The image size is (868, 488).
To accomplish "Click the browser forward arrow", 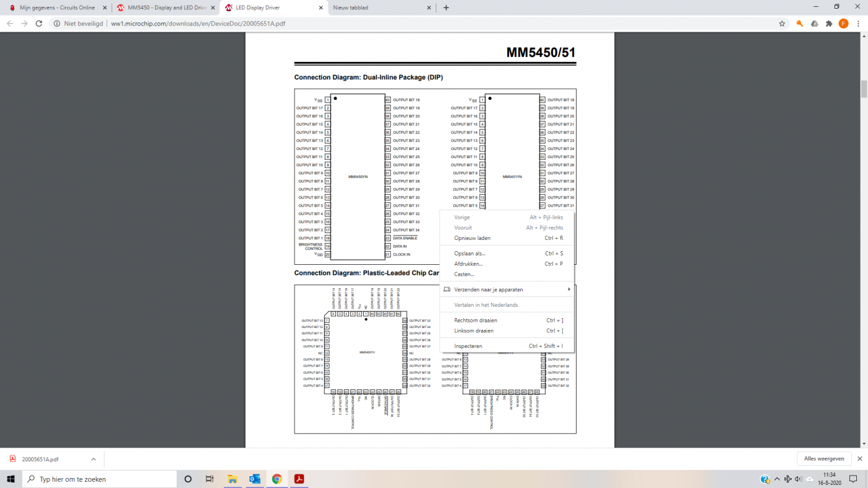I will click(x=24, y=24).
